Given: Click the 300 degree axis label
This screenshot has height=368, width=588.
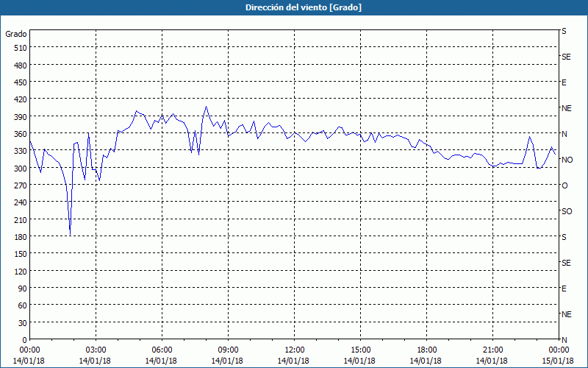Looking at the screenshot, I should click(x=21, y=169).
